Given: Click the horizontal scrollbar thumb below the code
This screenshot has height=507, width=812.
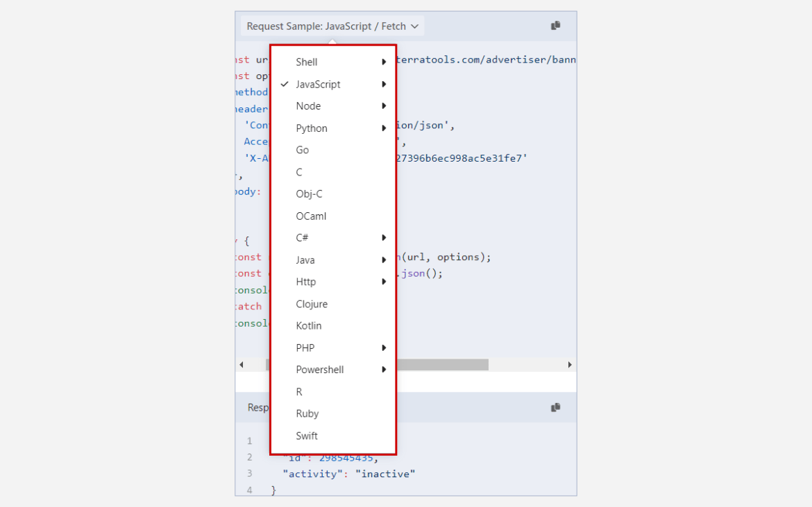Looking at the screenshot, I should point(444,364).
